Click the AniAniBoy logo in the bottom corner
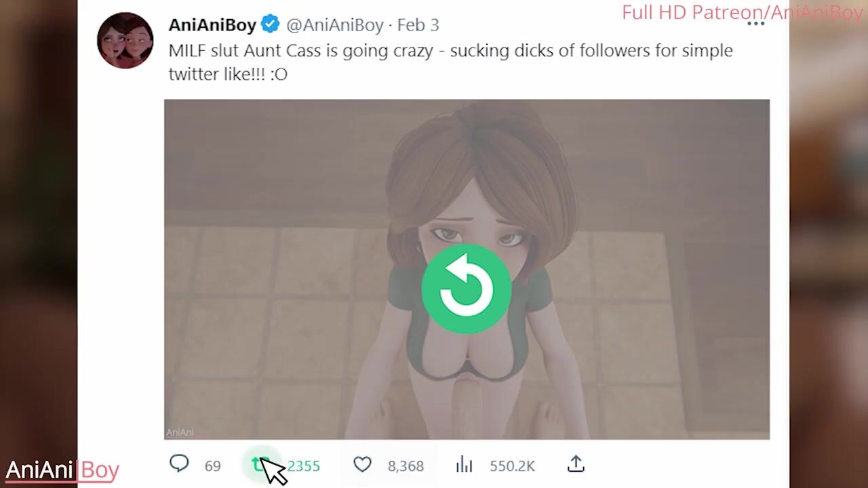Screen dimensions: 868x488 point(62,470)
